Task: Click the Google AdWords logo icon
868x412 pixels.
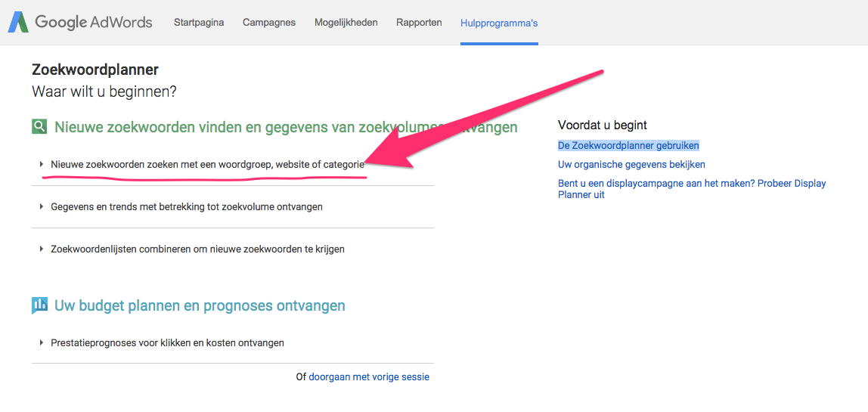Action: (17, 22)
